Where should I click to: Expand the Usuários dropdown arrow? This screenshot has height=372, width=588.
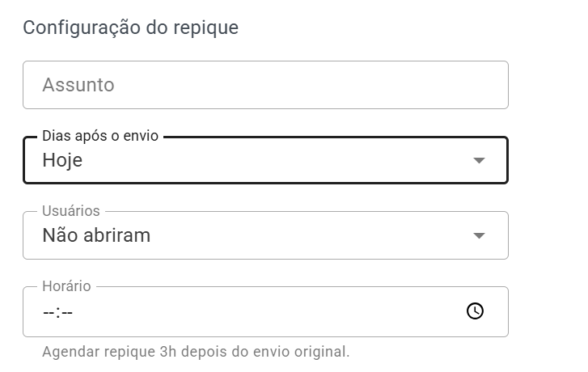tap(479, 235)
